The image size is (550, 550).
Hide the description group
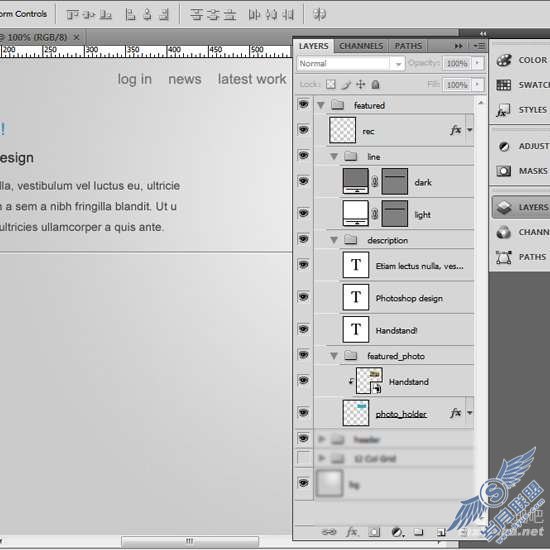click(303, 239)
